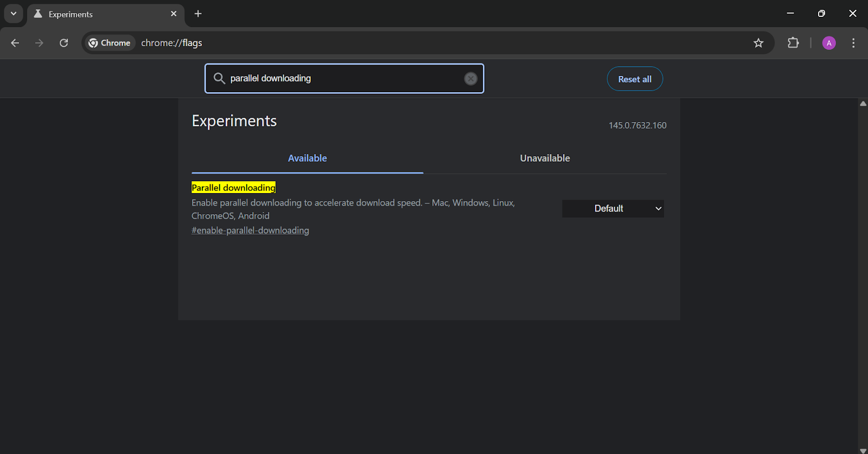
Task: Open the profile avatar A
Action: pyautogui.click(x=829, y=43)
